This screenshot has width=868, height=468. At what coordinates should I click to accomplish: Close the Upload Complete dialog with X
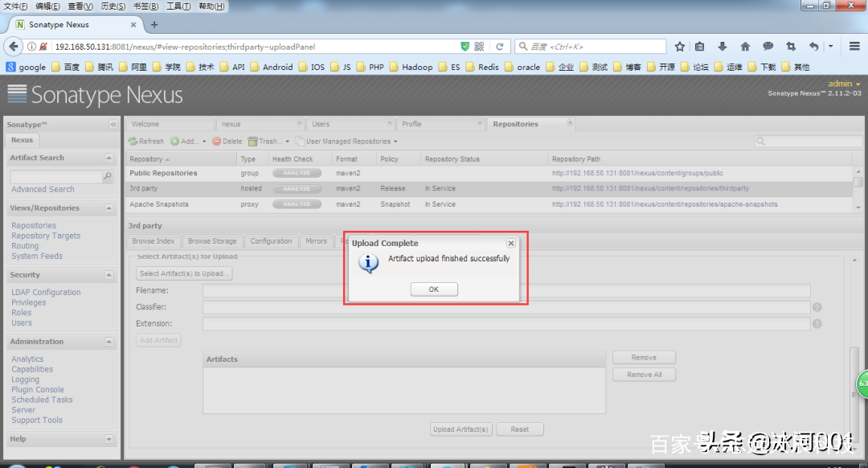511,243
